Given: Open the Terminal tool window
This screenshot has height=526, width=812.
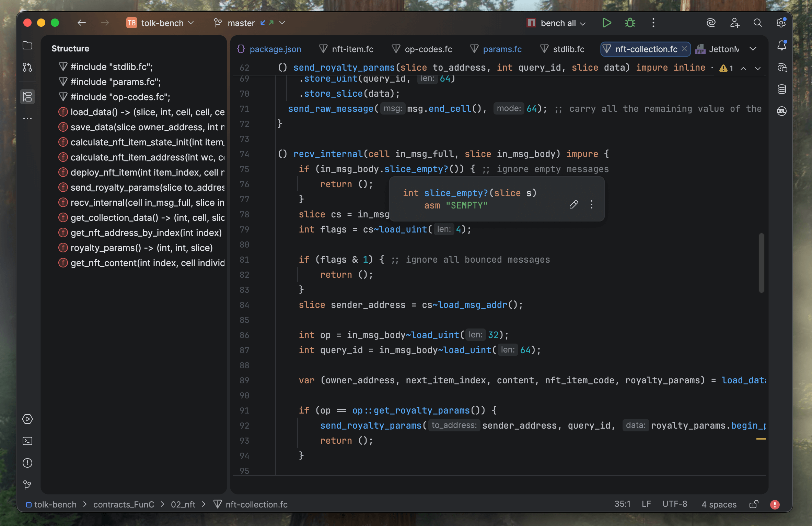Looking at the screenshot, I should click(x=27, y=441).
